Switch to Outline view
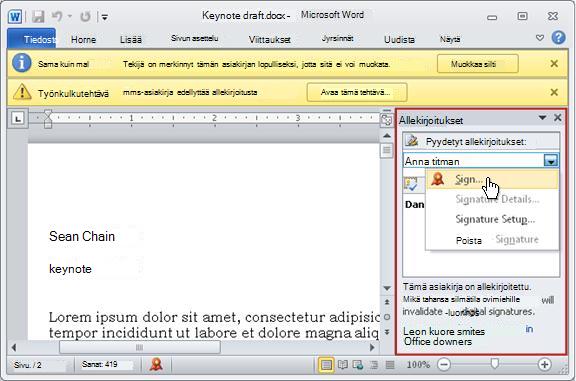 (x=374, y=364)
